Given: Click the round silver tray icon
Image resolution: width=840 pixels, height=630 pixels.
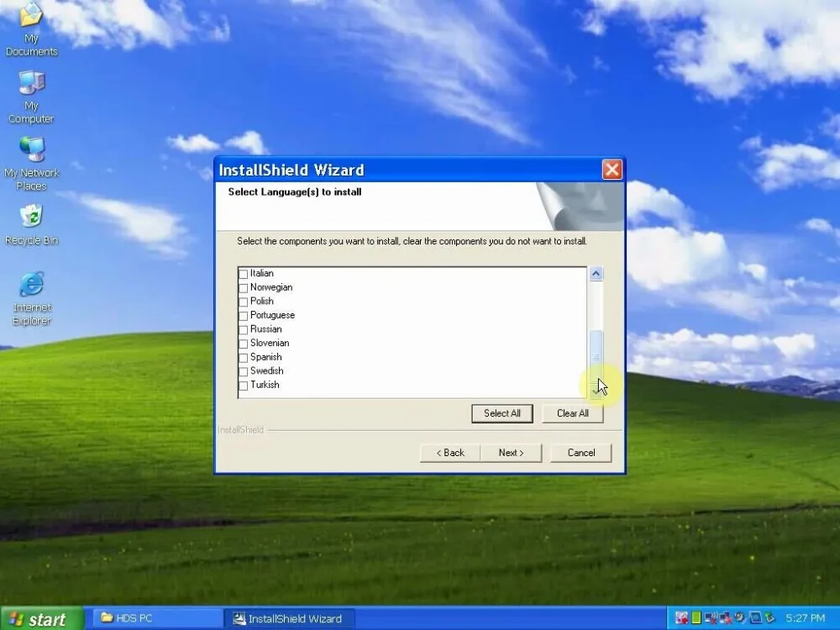Looking at the screenshot, I should 740,617.
